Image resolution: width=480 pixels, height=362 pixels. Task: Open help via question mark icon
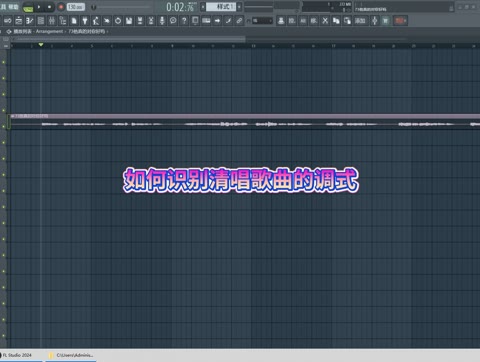(x=184, y=21)
